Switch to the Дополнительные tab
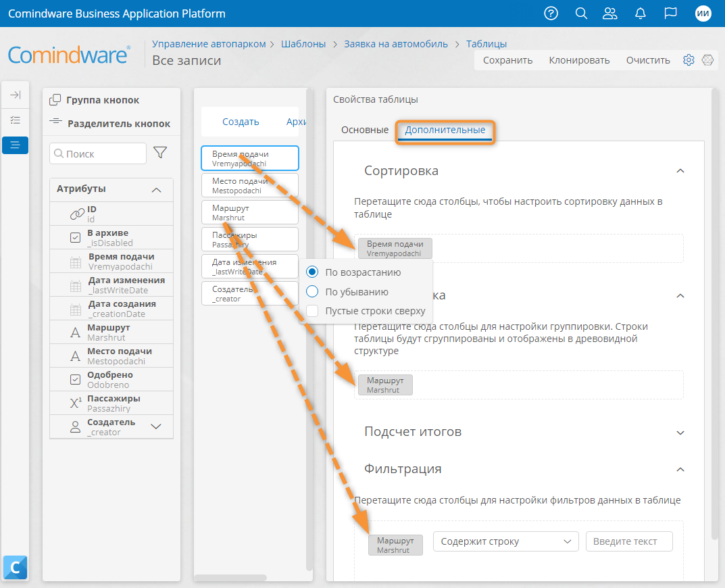 [x=445, y=130]
